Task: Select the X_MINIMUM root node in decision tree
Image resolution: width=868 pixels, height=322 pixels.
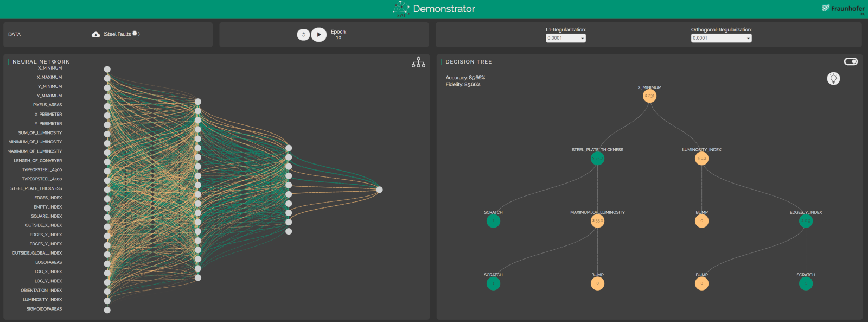Action: point(649,96)
